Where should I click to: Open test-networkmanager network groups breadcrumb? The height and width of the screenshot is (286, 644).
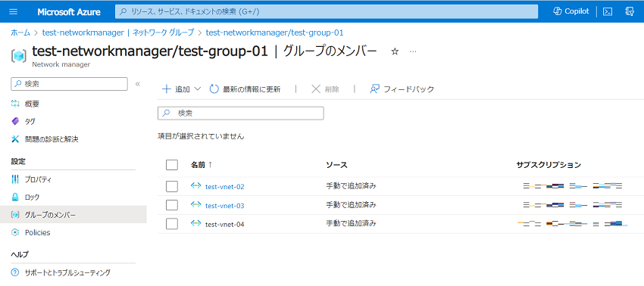click(x=118, y=33)
